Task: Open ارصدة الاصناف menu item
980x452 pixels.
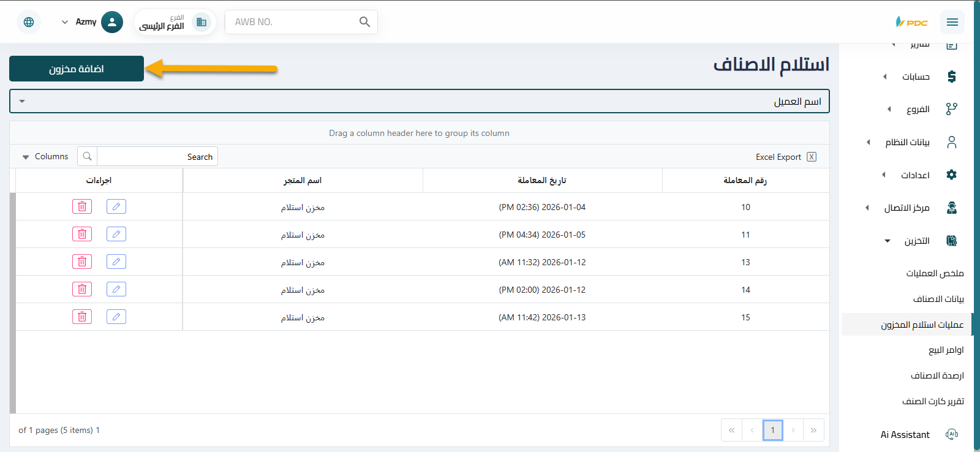Action: pos(937,375)
